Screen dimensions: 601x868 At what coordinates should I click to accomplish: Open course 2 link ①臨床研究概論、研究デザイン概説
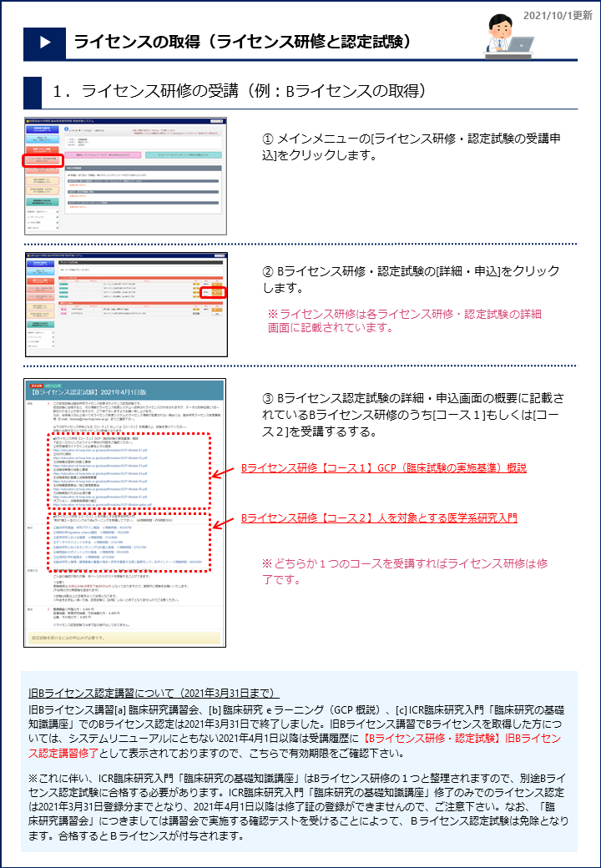93,527
